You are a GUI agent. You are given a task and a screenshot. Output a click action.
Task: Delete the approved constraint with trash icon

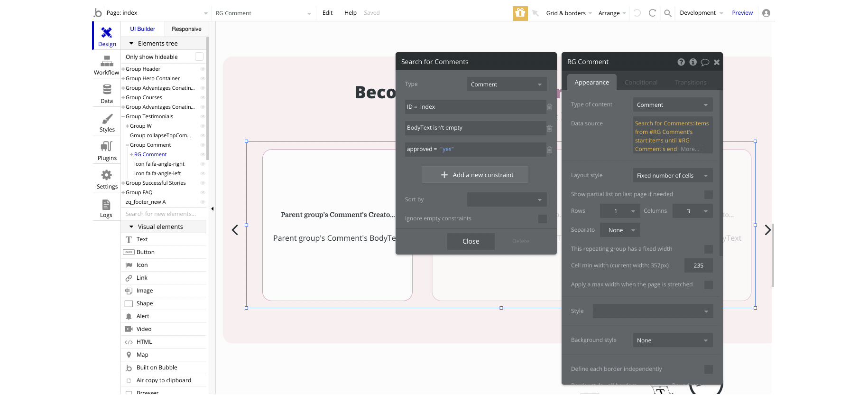pos(549,150)
